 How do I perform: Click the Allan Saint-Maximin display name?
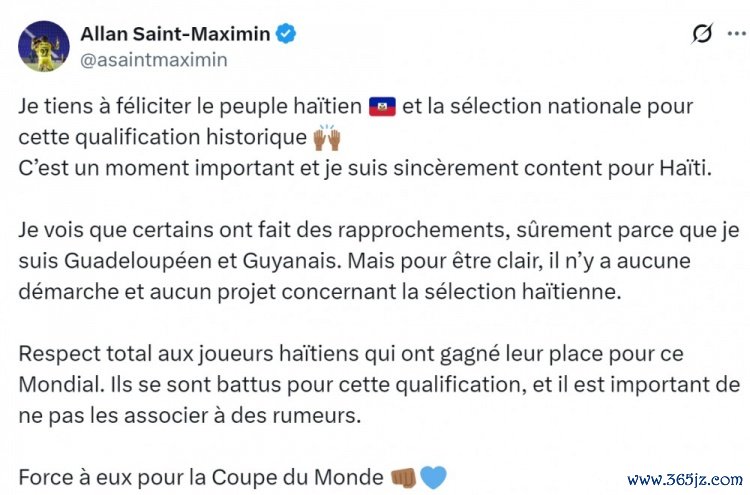(x=173, y=34)
